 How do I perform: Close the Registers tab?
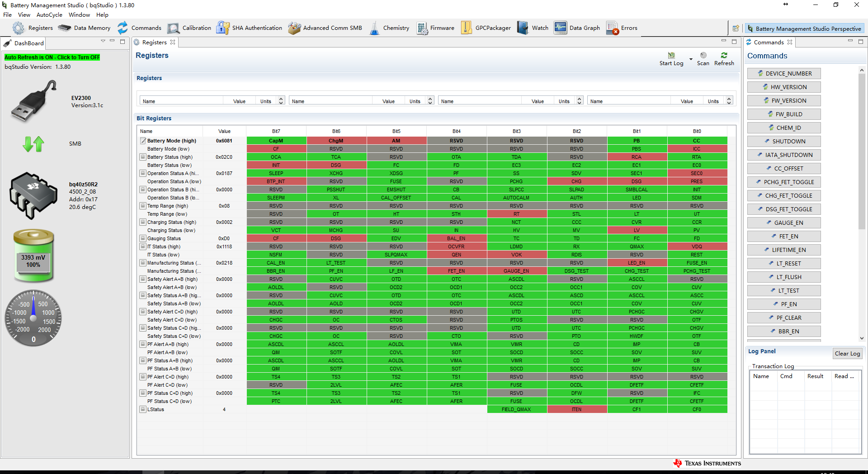click(173, 43)
